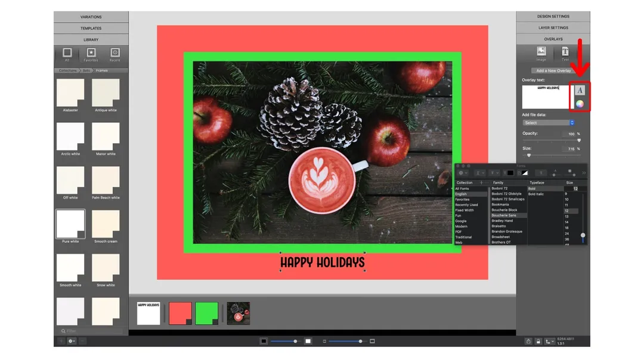The height and width of the screenshot is (358, 644).
Task: Set the black background swatch icon
Action: pos(264,341)
